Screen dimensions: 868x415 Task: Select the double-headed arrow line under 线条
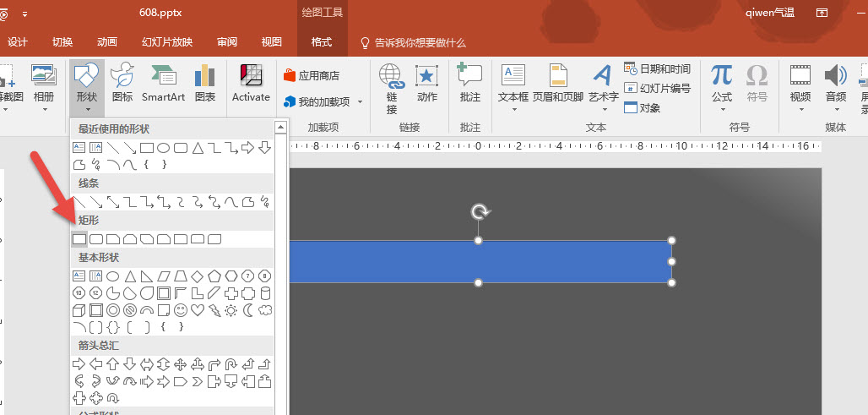point(113,202)
